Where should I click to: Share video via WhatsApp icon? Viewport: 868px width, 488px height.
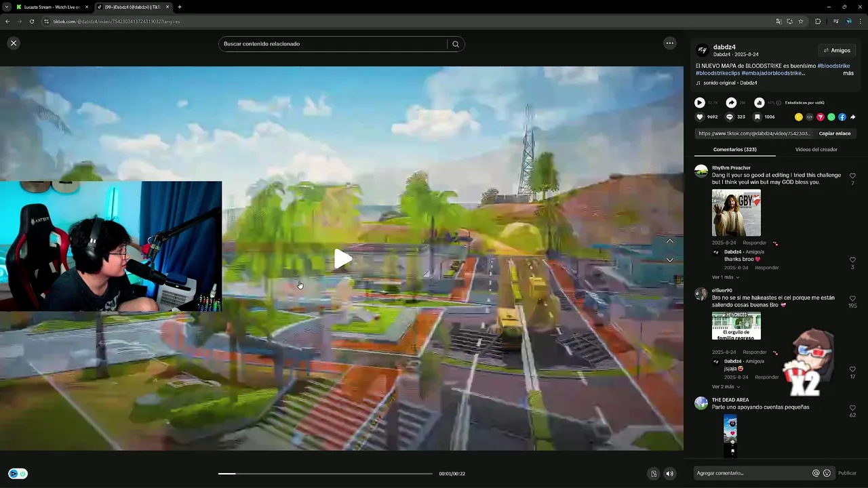click(x=831, y=117)
